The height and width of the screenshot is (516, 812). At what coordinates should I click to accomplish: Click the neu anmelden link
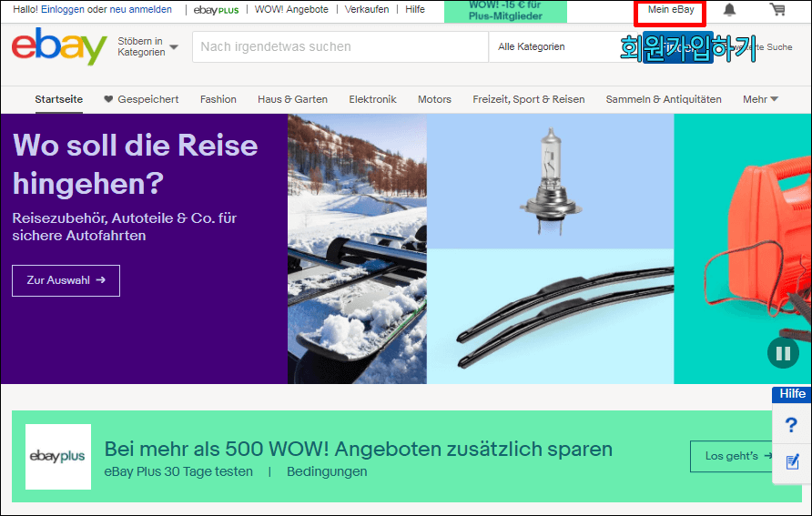[140, 9]
